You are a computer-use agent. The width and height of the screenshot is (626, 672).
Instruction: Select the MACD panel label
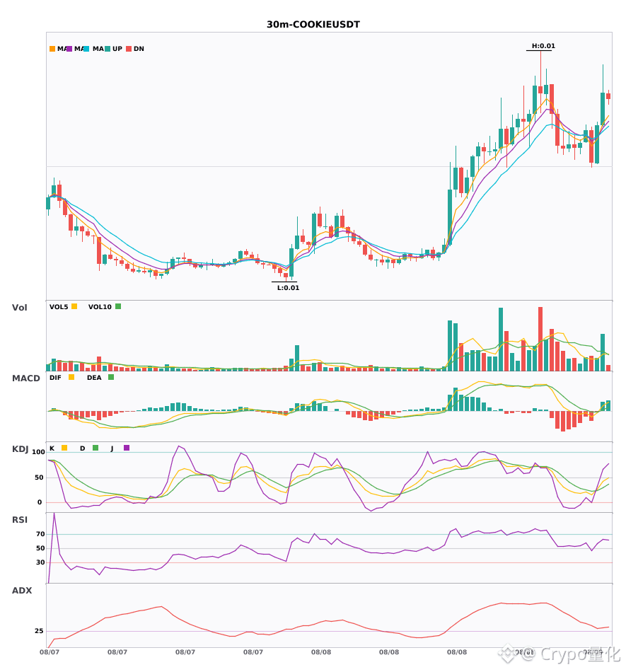pos(25,378)
